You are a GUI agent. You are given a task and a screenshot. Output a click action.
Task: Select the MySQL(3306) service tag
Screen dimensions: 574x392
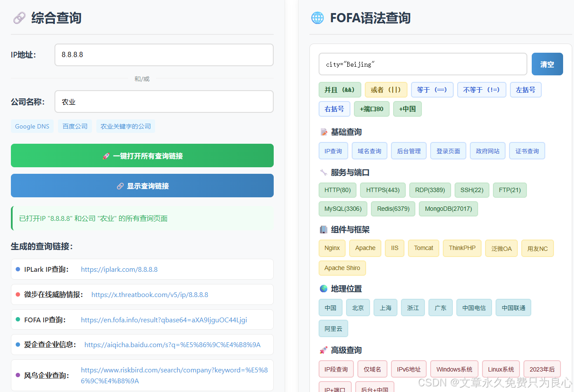pyautogui.click(x=343, y=209)
